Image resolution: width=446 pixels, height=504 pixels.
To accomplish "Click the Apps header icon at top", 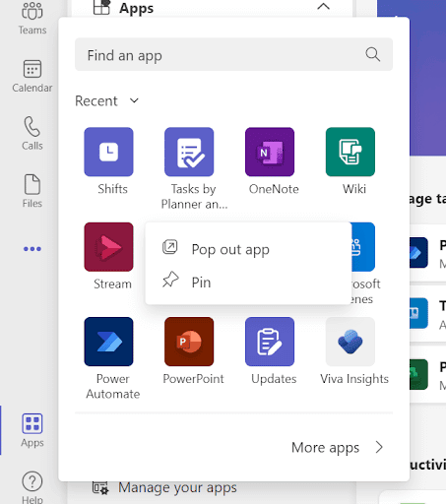I will tap(101, 7).
